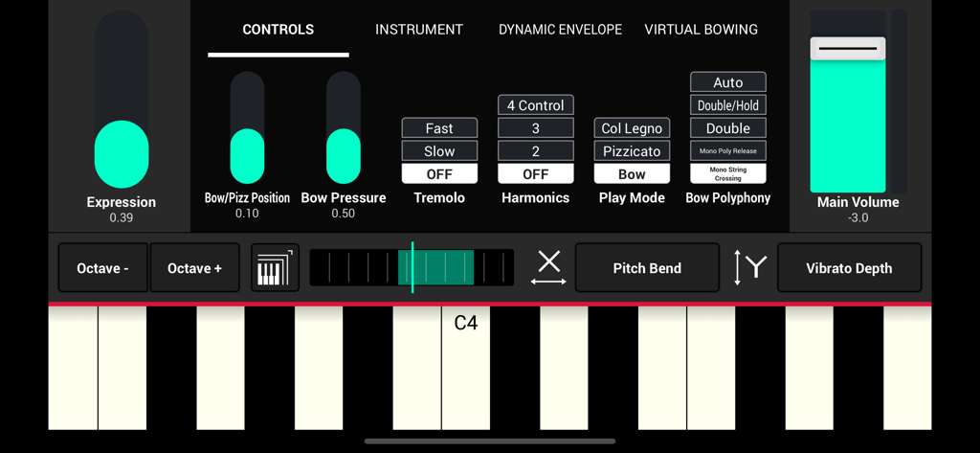Screen dimensions: 980x453
Task: Open the Vibrato Depth Y-axis assignment
Action: click(849, 268)
